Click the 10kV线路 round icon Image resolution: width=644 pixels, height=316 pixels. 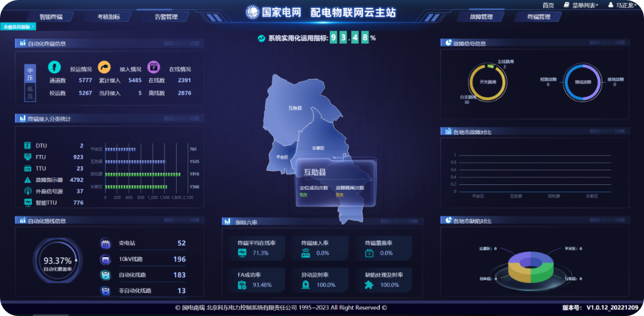click(105, 260)
